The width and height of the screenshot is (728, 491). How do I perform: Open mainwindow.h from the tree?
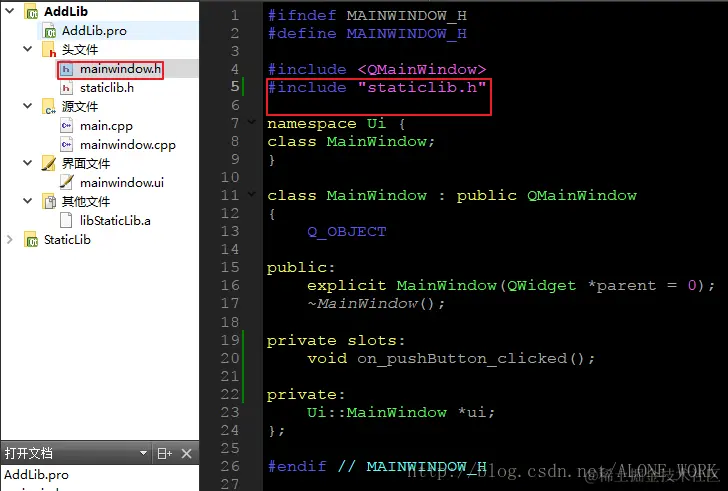pos(120,69)
